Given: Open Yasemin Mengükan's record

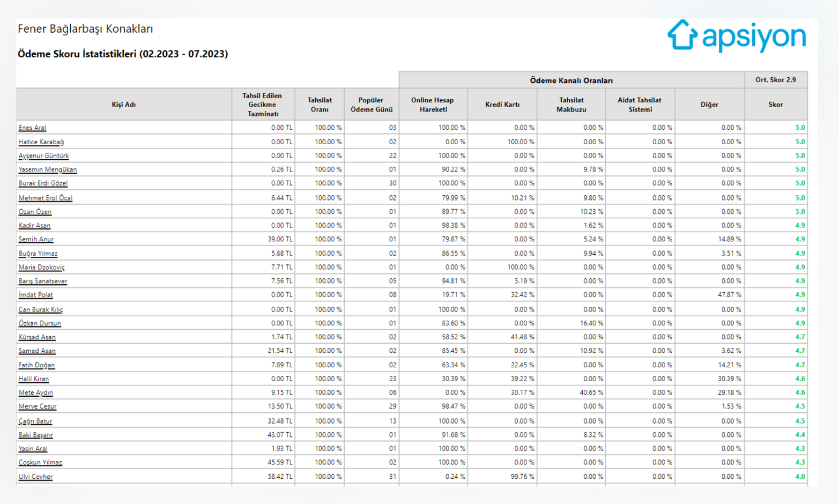Looking at the screenshot, I should click(x=48, y=169).
